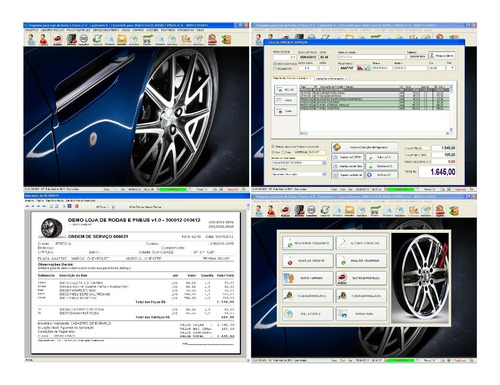Click 'DEMO LOJA DE RODAS E PNEUS' title in print preview
Image resolution: width=500 pixels, height=385 pixels.
(109, 220)
